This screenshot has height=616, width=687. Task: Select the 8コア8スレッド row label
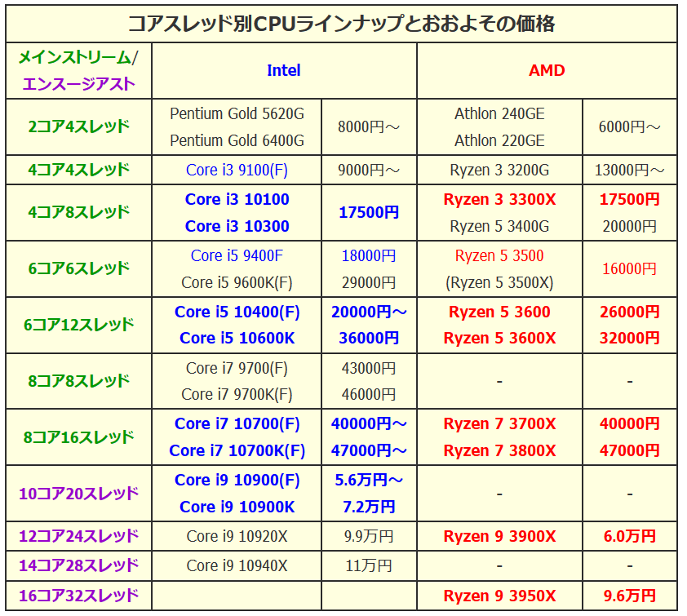click(79, 381)
